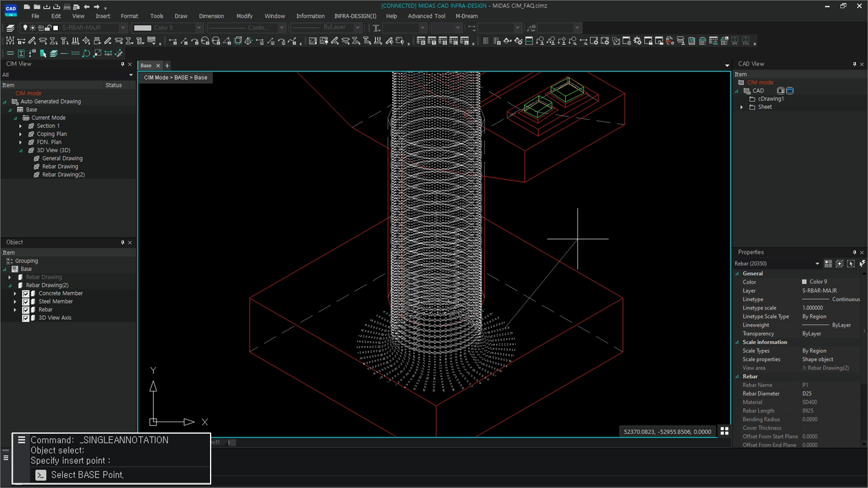Toggle the 3D View Axis checkbox off
The width and height of the screenshot is (868, 488).
[x=25, y=317]
